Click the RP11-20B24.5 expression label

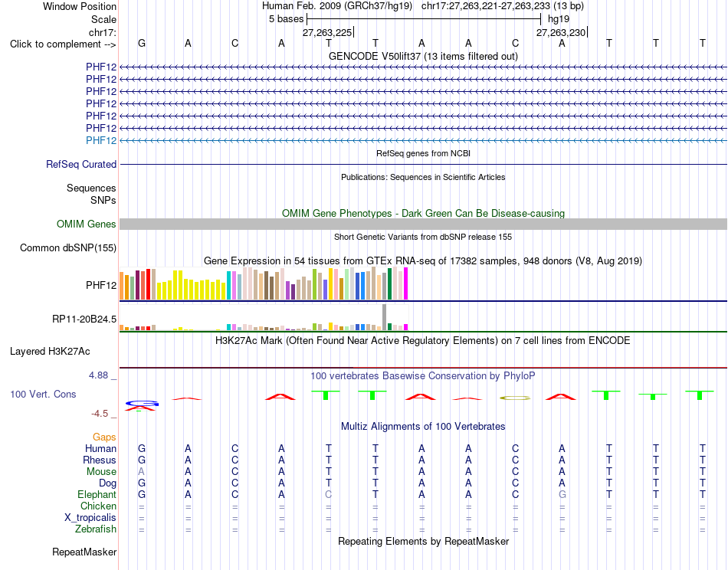[x=84, y=319]
